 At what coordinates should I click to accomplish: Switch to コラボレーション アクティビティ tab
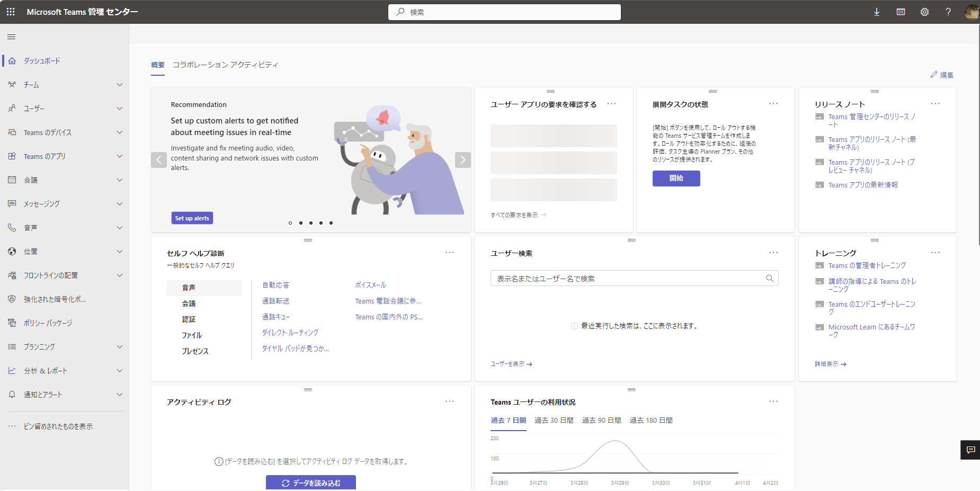pos(226,65)
